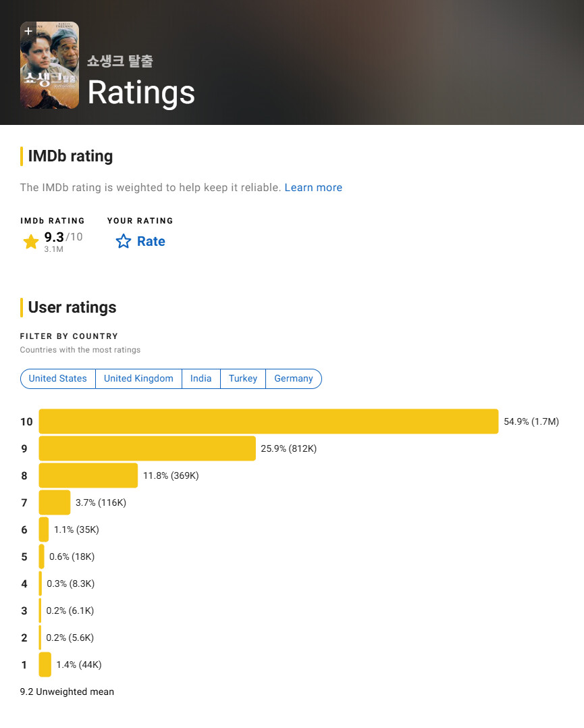Screen dimensions: 584x728
Task: Click the 8-star rating bar
Action: coord(88,475)
